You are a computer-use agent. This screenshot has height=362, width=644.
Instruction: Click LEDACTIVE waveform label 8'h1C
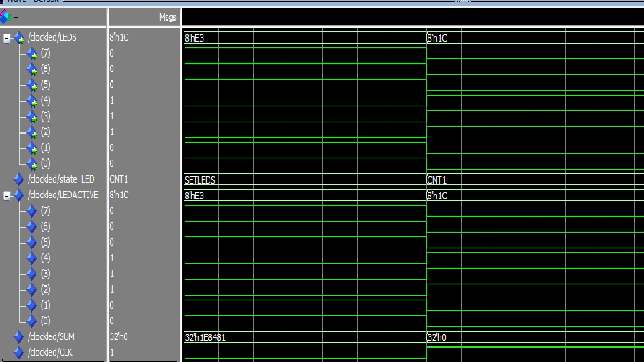point(437,196)
